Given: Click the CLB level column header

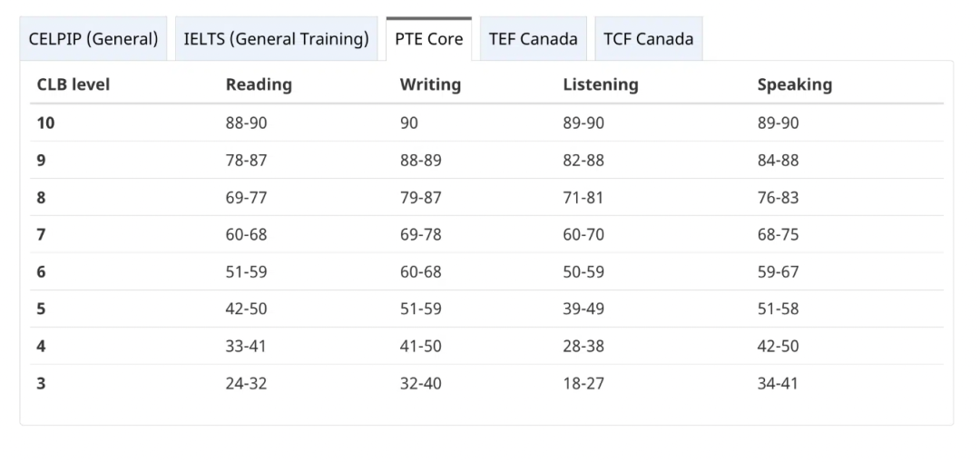Looking at the screenshot, I should tap(73, 84).
